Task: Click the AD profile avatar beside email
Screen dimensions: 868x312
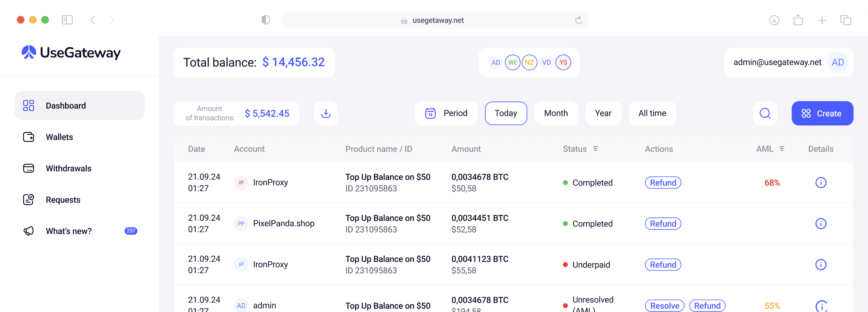Action: point(838,62)
